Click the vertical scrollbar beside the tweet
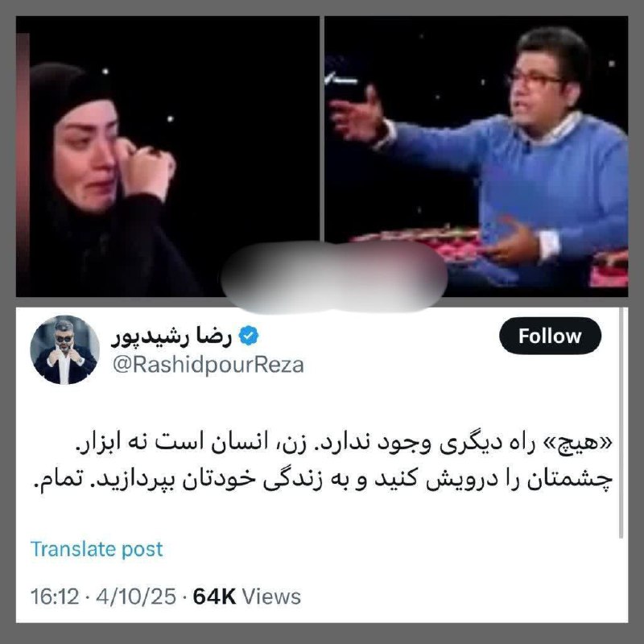 621,423
